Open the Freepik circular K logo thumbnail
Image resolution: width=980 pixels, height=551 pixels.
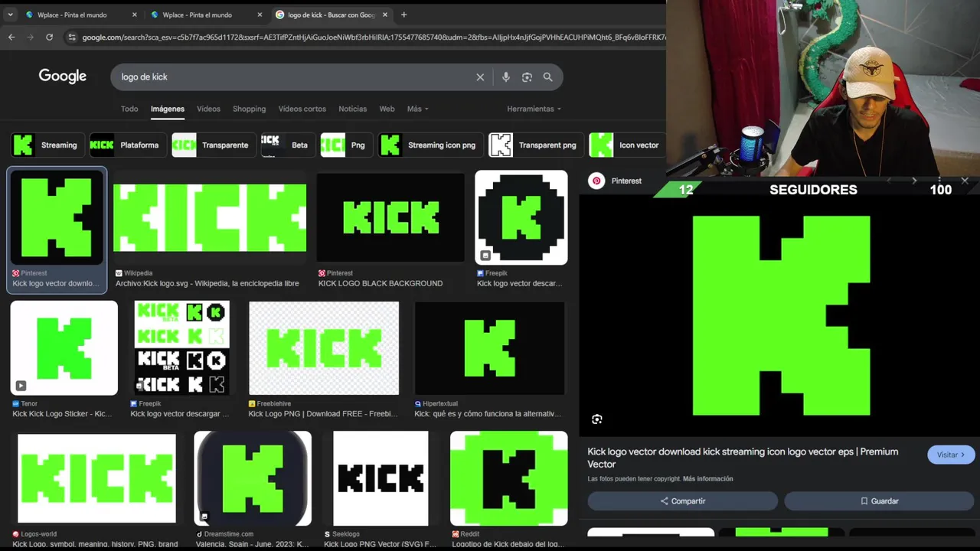click(x=521, y=217)
